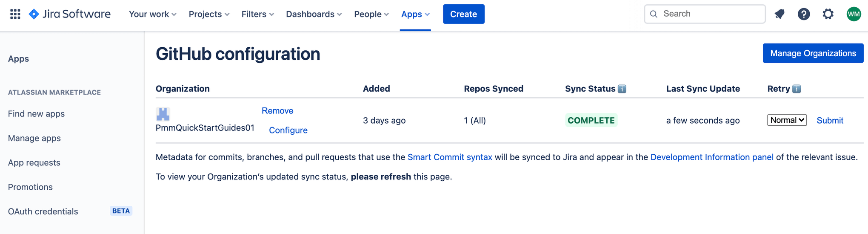This screenshot has height=234, width=868.
Task: Click the Manage Organizations button
Action: [x=813, y=53]
